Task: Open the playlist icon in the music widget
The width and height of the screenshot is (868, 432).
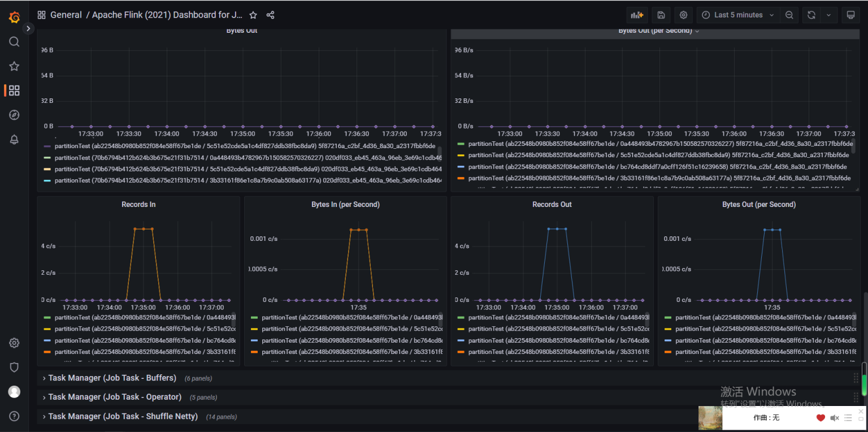Action: click(848, 418)
